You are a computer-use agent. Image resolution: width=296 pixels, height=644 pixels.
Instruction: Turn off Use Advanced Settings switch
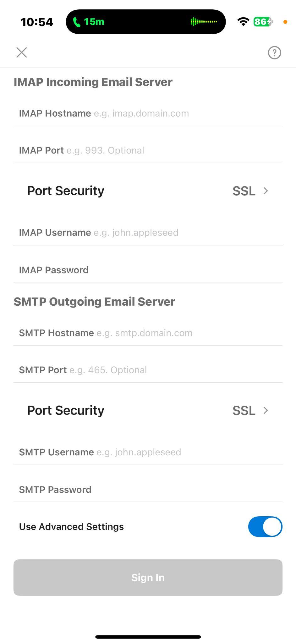(265, 526)
